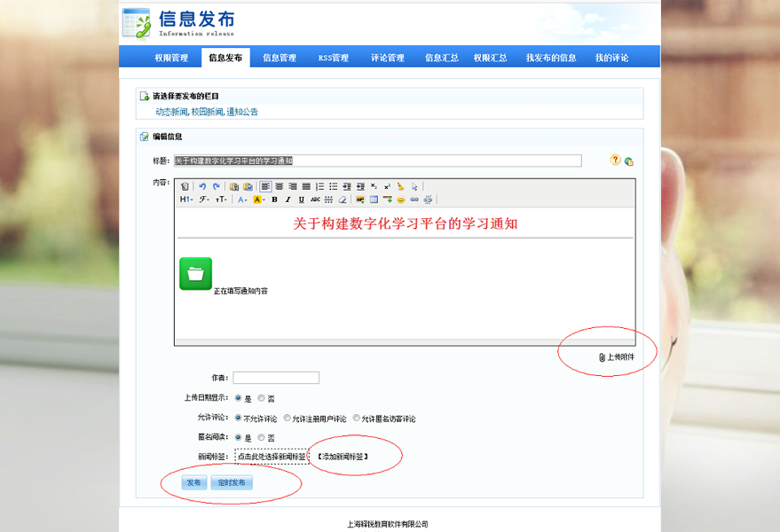Open the font color dropdown

coord(242,200)
